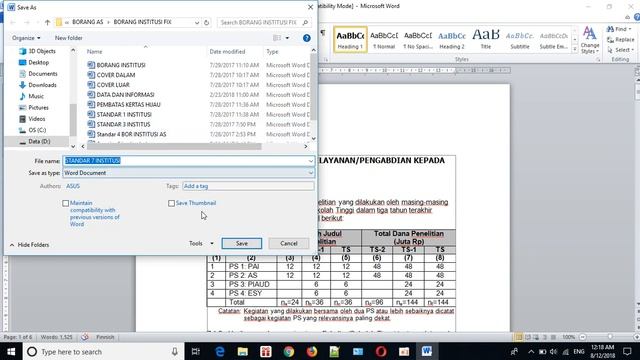Go up one folder level in Save As
This screenshot has height=360, width=640.
pyautogui.click(x=47, y=22)
